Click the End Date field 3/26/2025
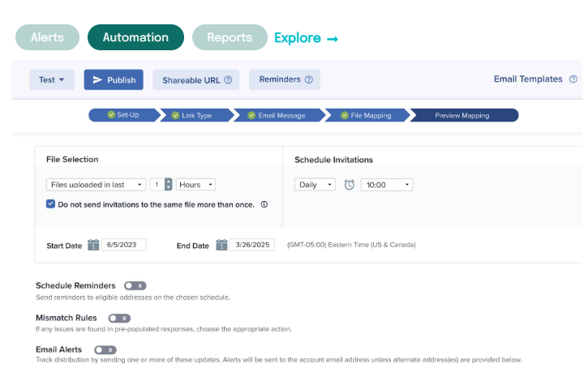Screen dimensions: 588x381 (x=252, y=245)
